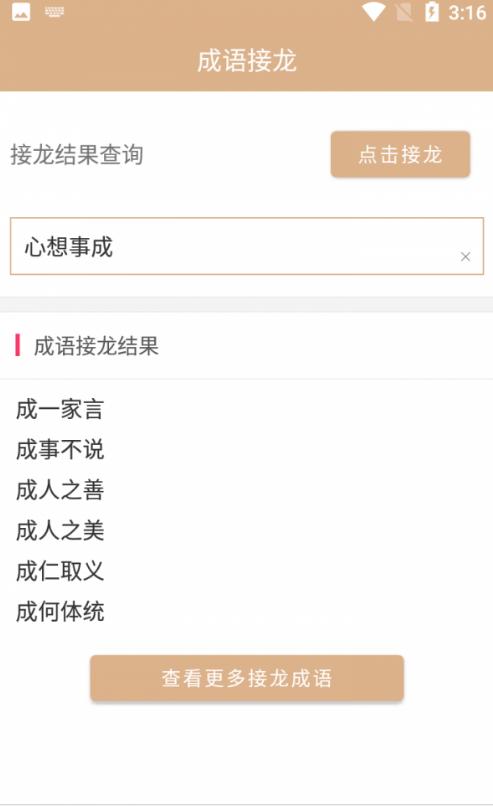Select the idiom 成仁取义
493x807 pixels.
coord(60,571)
